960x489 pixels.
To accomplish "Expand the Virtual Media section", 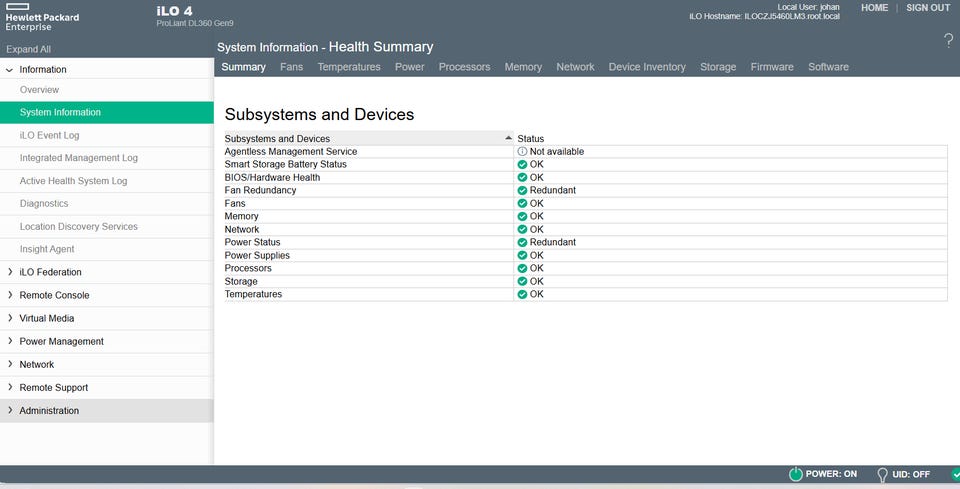I will tap(10, 318).
